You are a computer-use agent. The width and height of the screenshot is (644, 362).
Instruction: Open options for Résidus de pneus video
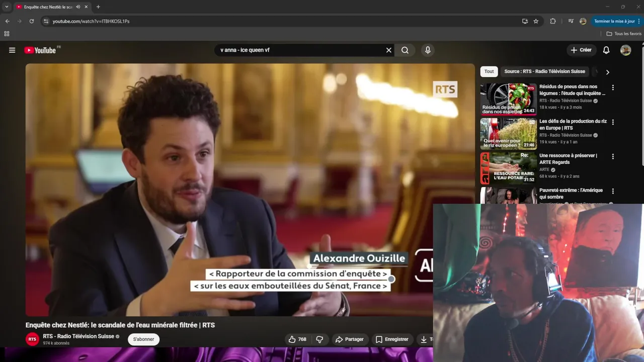tap(613, 87)
